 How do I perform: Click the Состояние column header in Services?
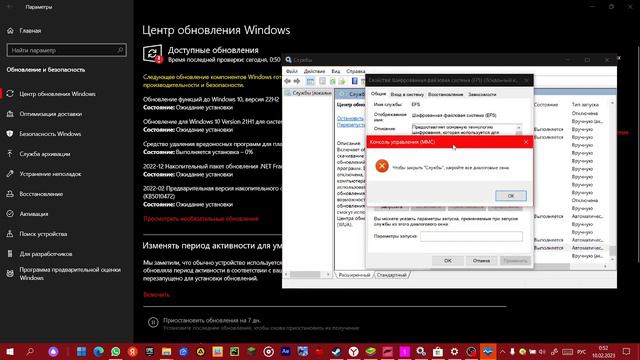coord(546,105)
